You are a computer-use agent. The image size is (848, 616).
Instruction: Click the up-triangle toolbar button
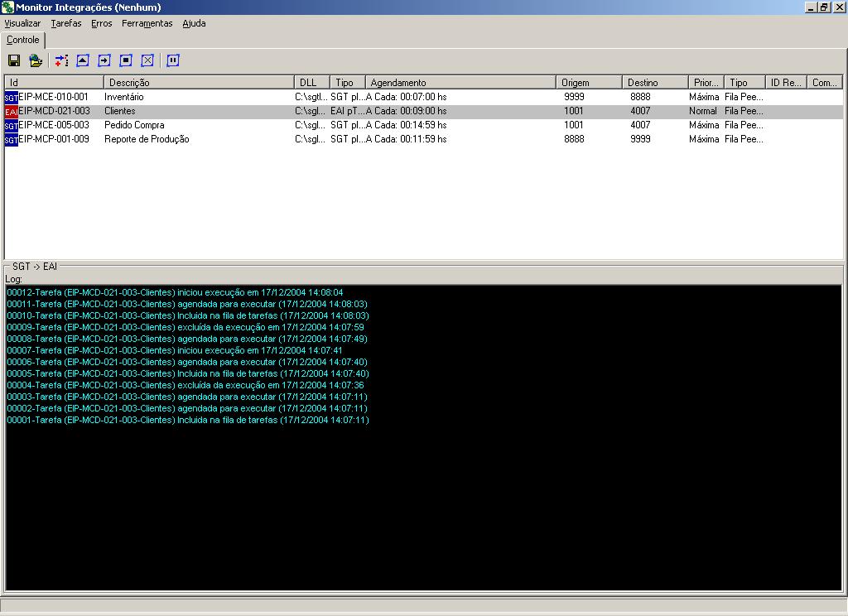83,60
